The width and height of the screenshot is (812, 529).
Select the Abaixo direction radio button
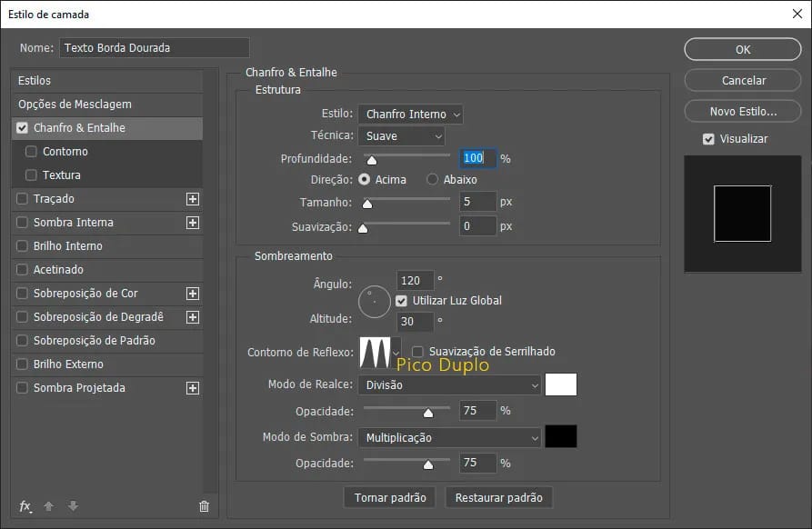(432, 180)
